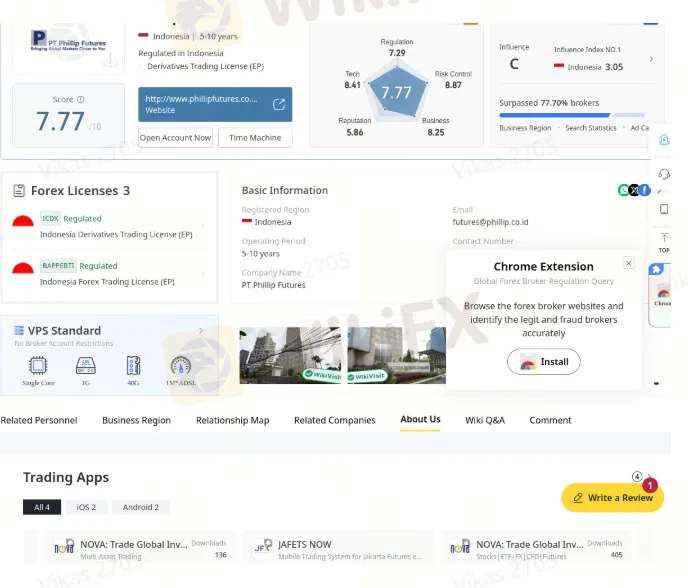Share via WhatsApp icon
Screen dimensions: 688x588
point(624,190)
